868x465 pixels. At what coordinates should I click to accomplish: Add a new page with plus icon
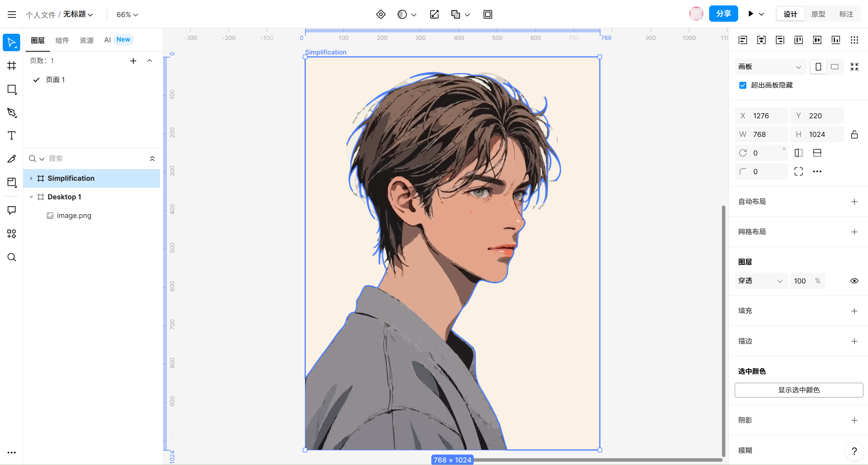(x=133, y=61)
